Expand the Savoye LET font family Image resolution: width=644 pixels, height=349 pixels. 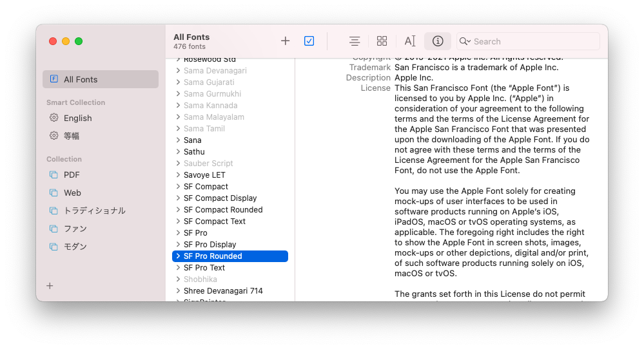pos(178,174)
